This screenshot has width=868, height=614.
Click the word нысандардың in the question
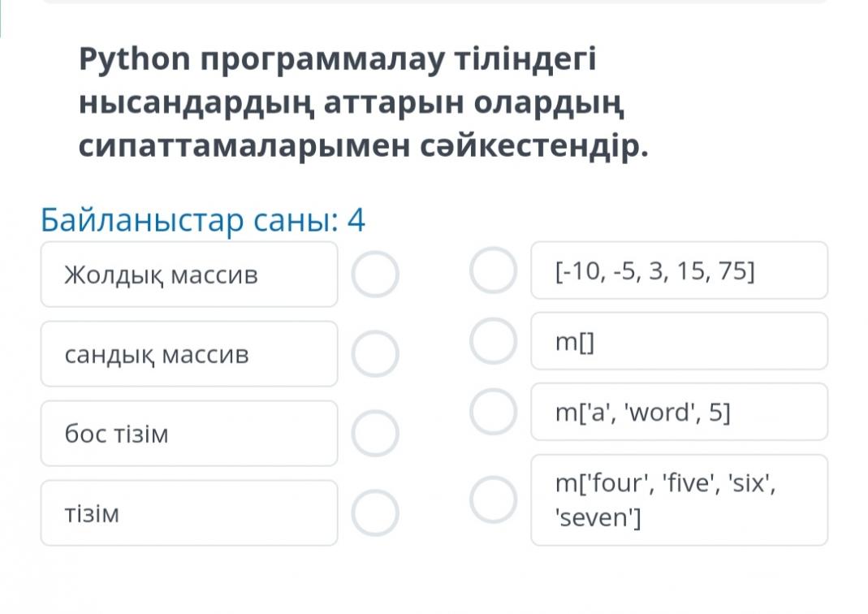click(195, 104)
